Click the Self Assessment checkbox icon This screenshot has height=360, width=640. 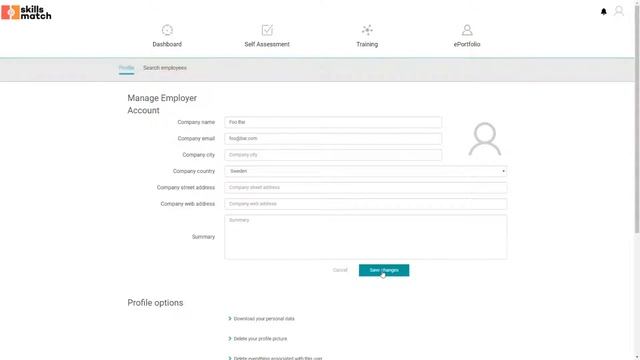pyautogui.click(x=267, y=30)
